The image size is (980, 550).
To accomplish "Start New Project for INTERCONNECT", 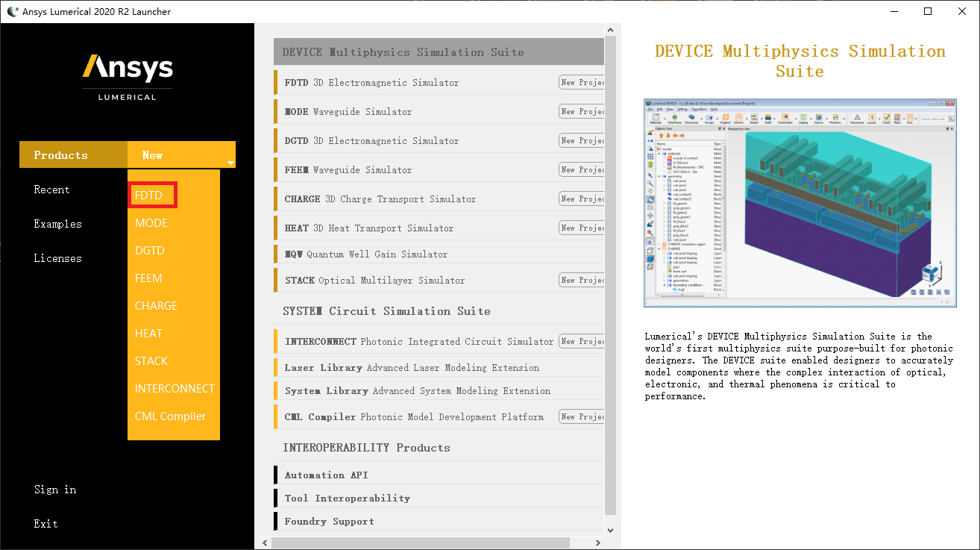I will click(x=582, y=341).
